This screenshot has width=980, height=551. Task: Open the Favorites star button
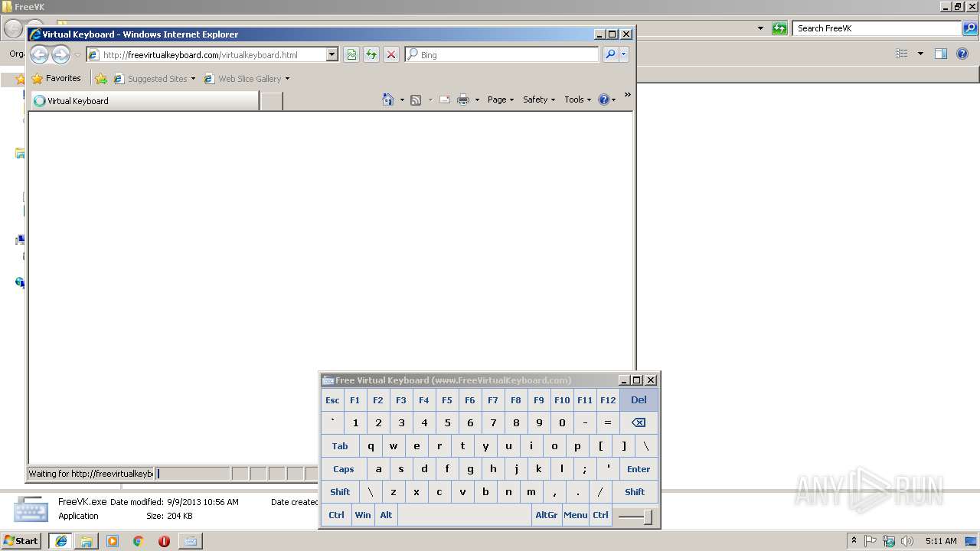[56, 78]
